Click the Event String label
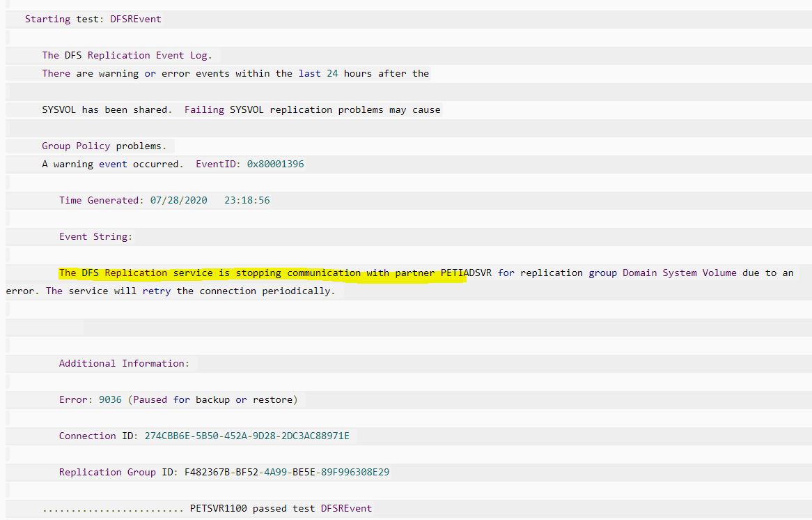 (96, 236)
